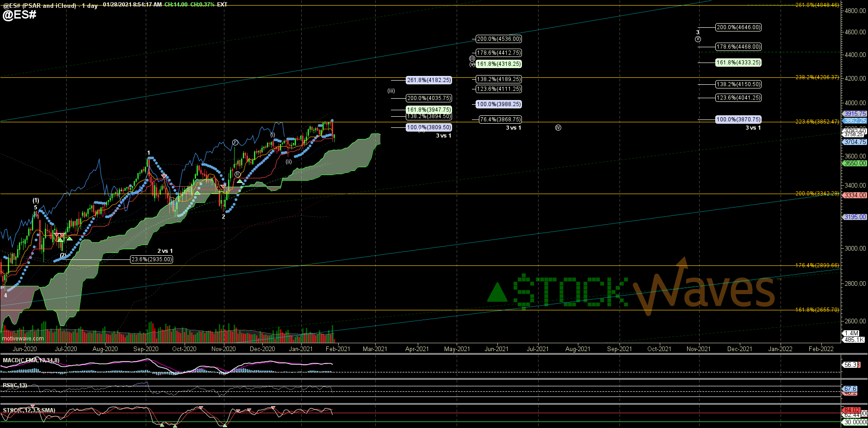The image size is (868, 428).
Task: Click the PSAR dot above latest candle
Action: [332, 120]
